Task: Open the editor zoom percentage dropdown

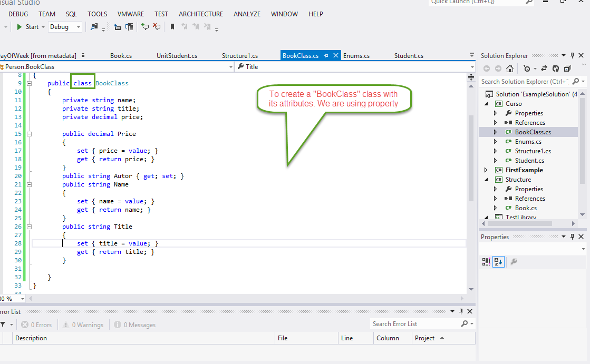Action: (23, 299)
